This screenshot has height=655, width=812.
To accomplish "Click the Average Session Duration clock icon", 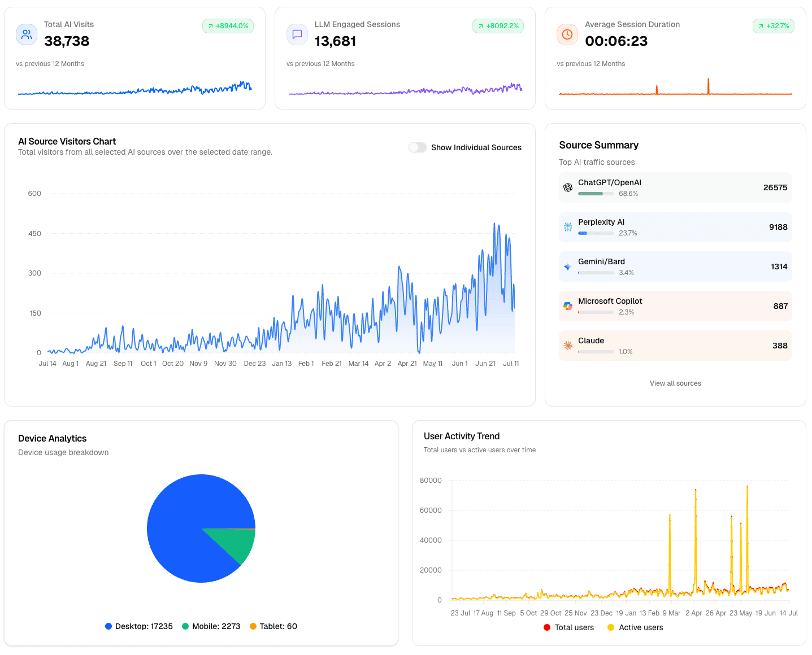I will point(567,34).
